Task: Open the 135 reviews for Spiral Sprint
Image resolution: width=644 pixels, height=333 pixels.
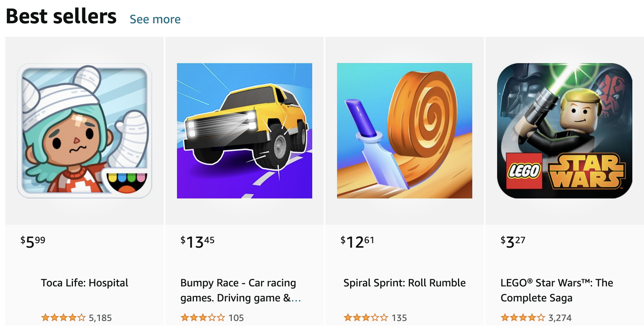Action: point(399,318)
